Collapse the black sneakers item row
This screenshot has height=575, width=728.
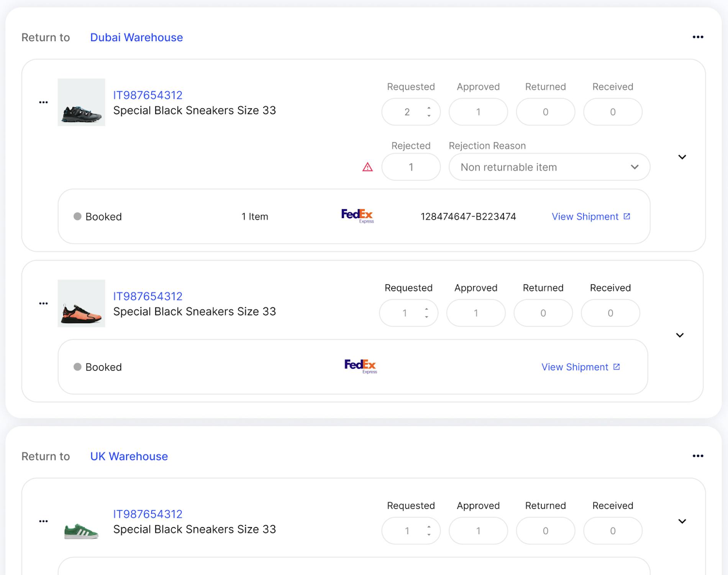pos(682,157)
